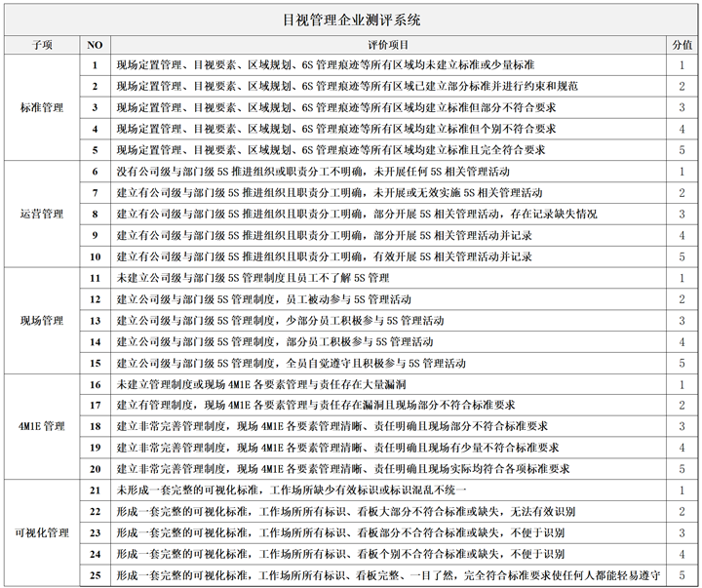Image resolution: width=702 pixels, height=588 pixels.
Task: Select the 标准管理 category cell
Action: point(41,107)
